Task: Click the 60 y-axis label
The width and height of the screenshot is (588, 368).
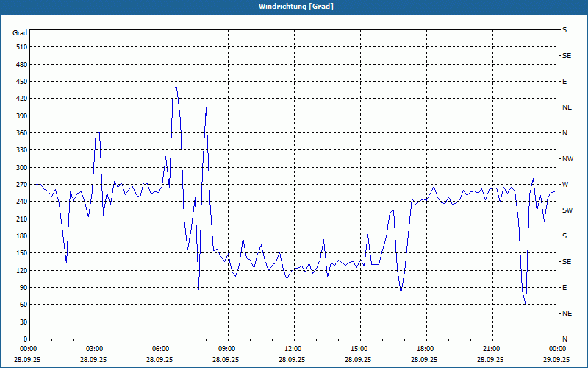Action: tap(24, 305)
